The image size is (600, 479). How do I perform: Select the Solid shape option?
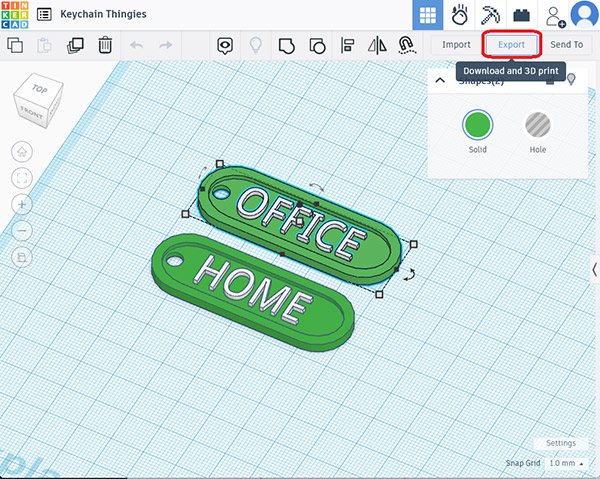click(477, 125)
